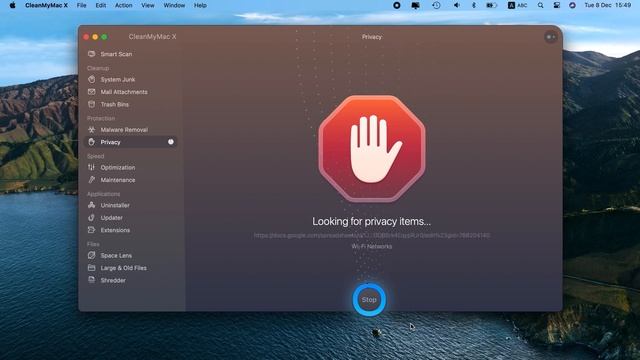Click the screen recording indicator icon

pos(396,5)
